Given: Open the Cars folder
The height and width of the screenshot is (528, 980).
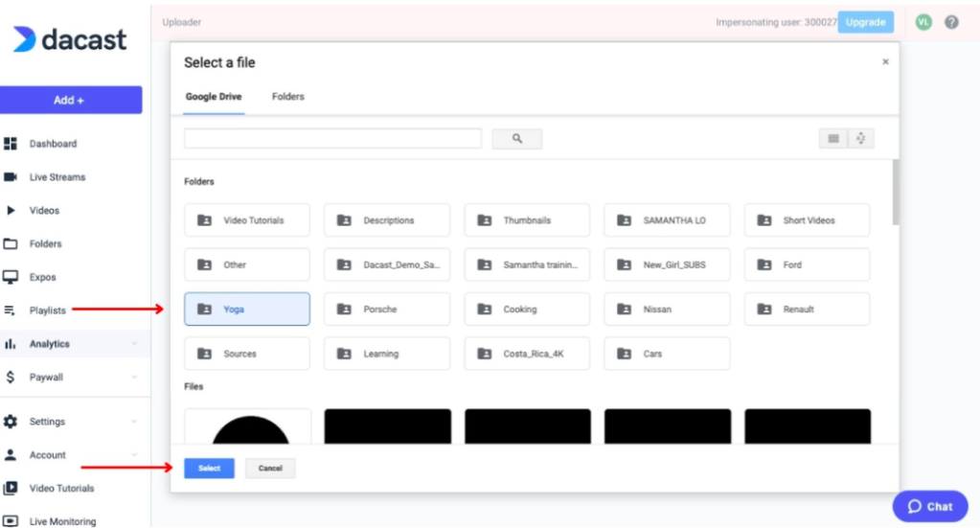Looking at the screenshot, I should point(667,354).
